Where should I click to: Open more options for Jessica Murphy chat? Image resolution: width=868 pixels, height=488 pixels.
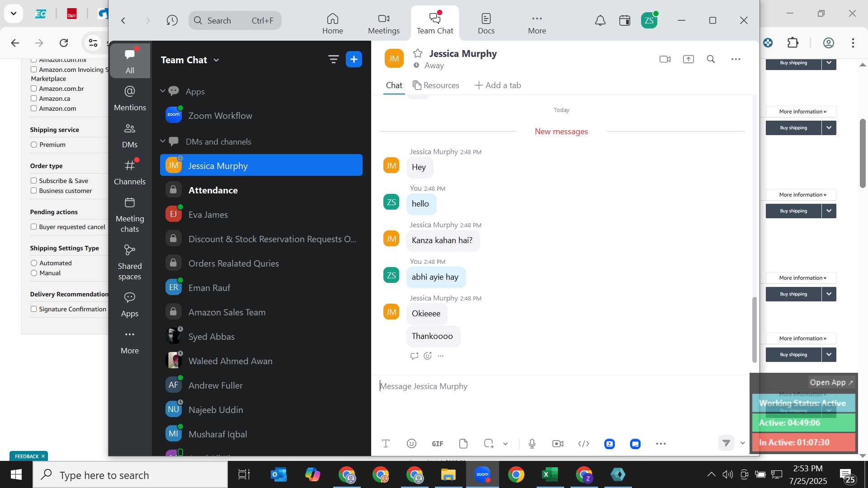pos(736,59)
